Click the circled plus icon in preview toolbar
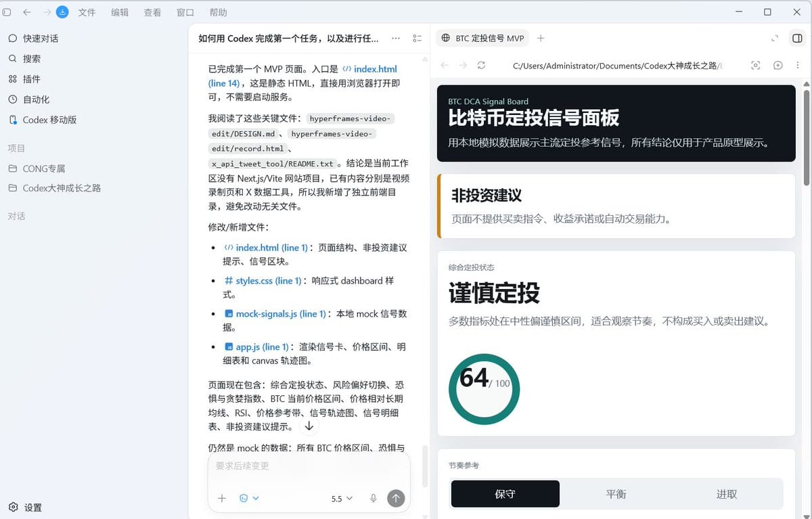 [x=778, y=66]
